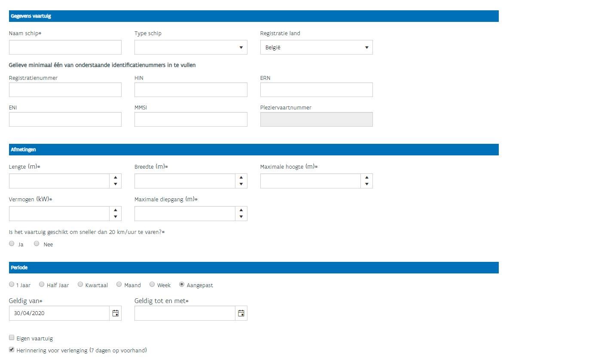Click into the MMSI input field
This screenshot has width=589, height=364.
(x=191, y=119)
